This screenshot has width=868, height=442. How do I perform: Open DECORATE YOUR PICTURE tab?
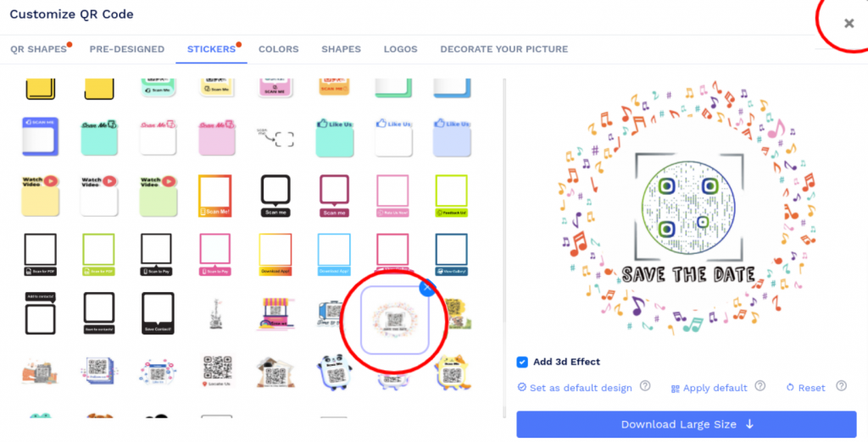(504, 49)
